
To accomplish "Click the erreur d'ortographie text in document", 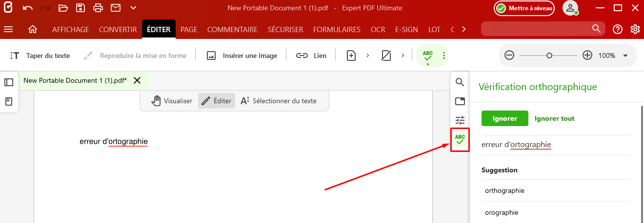I will pos(114,142).
